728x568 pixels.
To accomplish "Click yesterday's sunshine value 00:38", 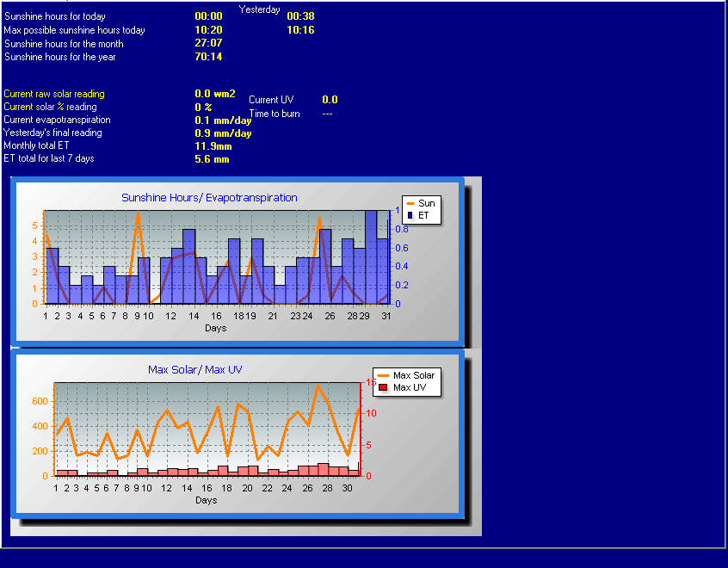I will [x=300, y=16].
